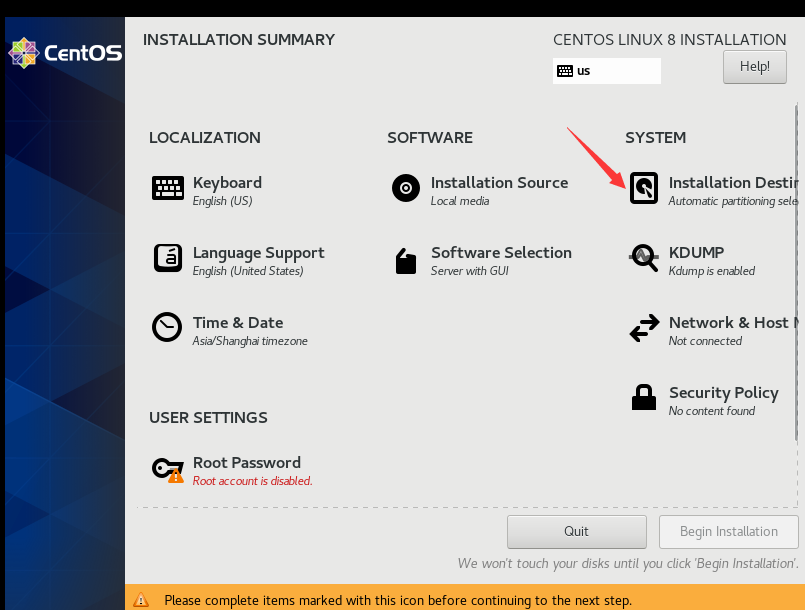Click the Root Password key icon
The image size is (805, 610).
point(168,469)
